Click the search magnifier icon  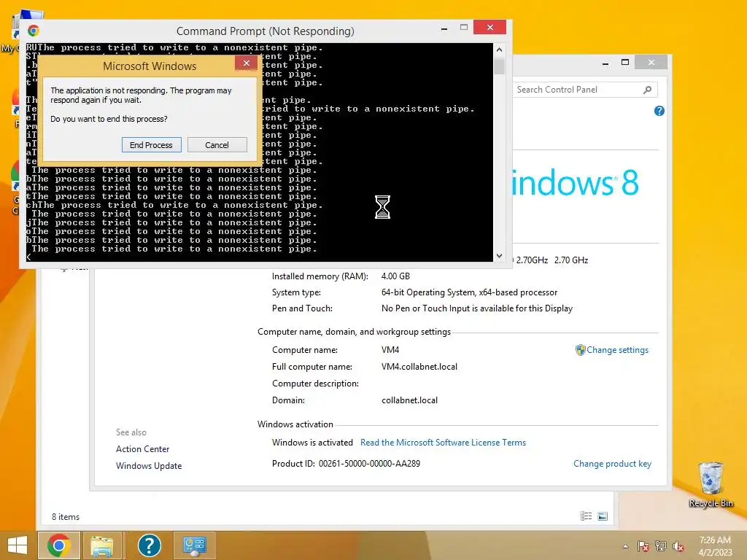point(648,90)
